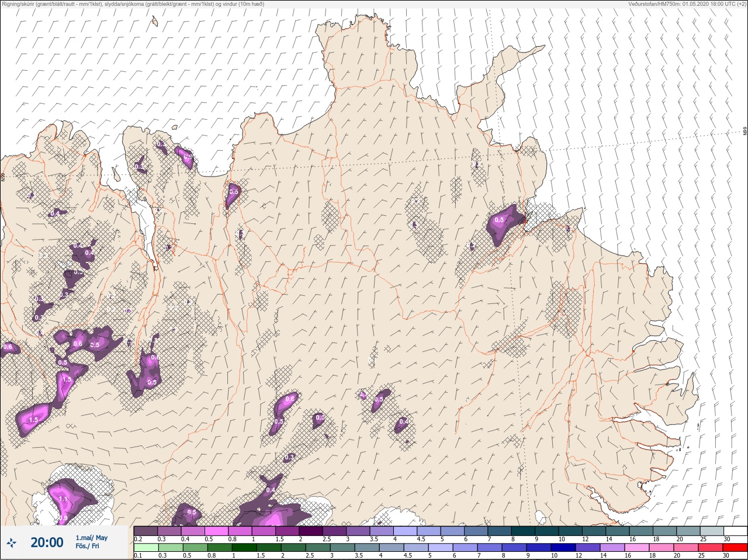The height and width of the screenshot is (560, 748).
Task: Click the N99 label at the right map edge
Action: (x=745, y=132)
